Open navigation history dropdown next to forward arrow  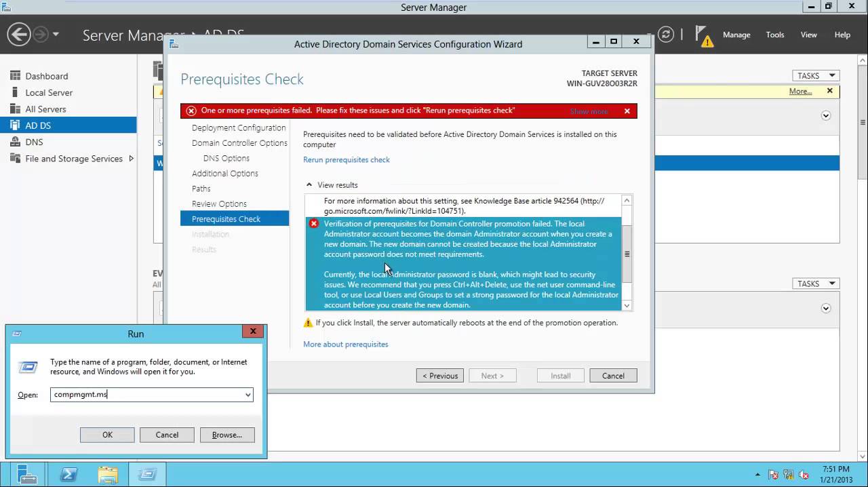pyautogui.click(x=56, y=34)
